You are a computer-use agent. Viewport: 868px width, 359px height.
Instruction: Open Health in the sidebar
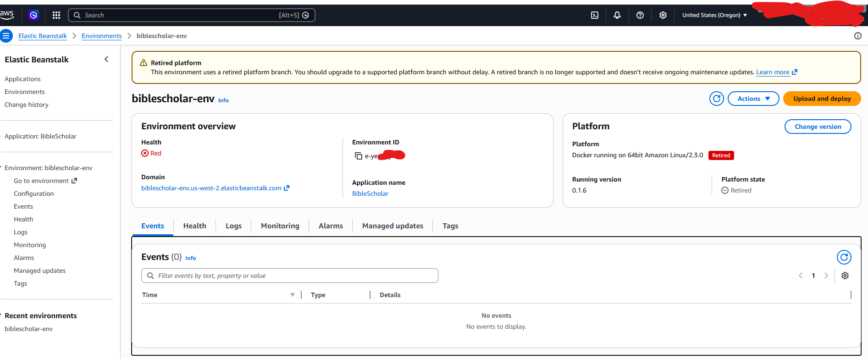(x=23, y=219)
